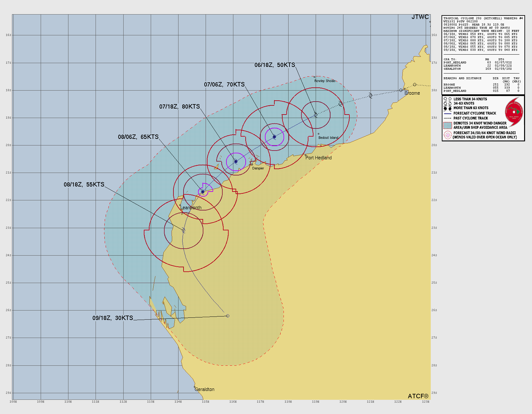Click the ATCF label at bottom right

pyautogui.click(x=418, y=396)
